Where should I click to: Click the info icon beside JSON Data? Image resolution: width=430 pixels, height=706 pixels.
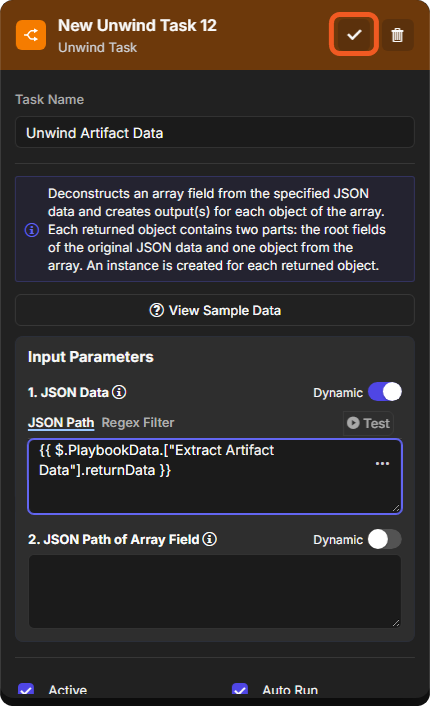(119, 392)
